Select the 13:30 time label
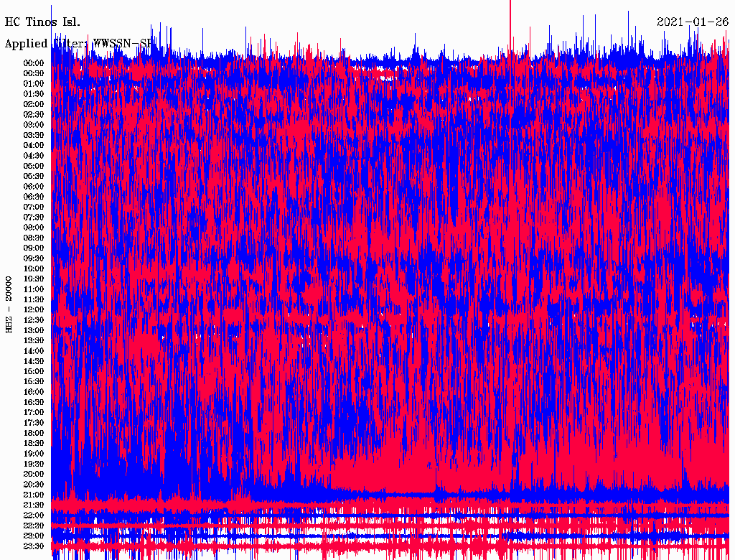 33,341
